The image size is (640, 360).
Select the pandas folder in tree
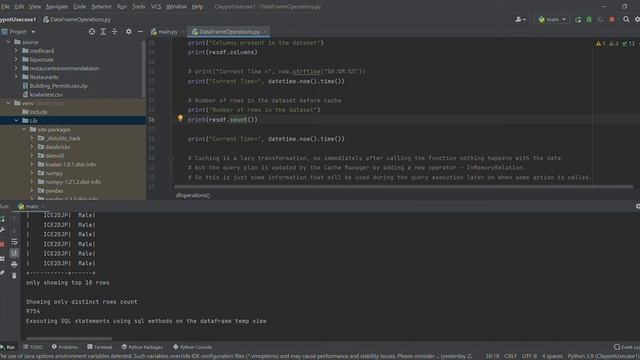point(54,191)
